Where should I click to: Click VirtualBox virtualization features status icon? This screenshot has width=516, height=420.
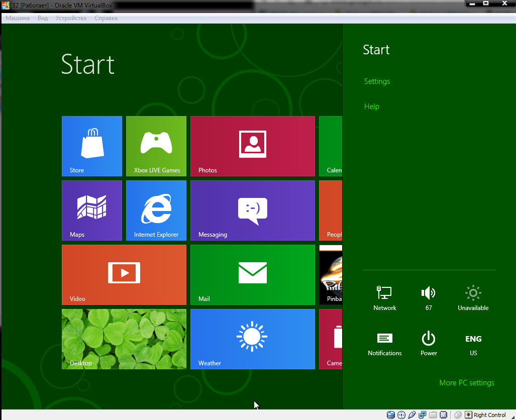tap(443, 415)
